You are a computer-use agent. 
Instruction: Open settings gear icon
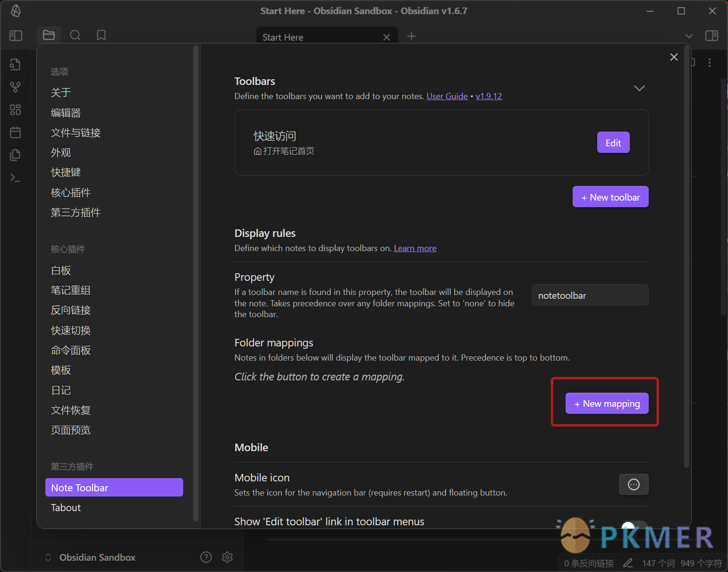coord(227,557)
